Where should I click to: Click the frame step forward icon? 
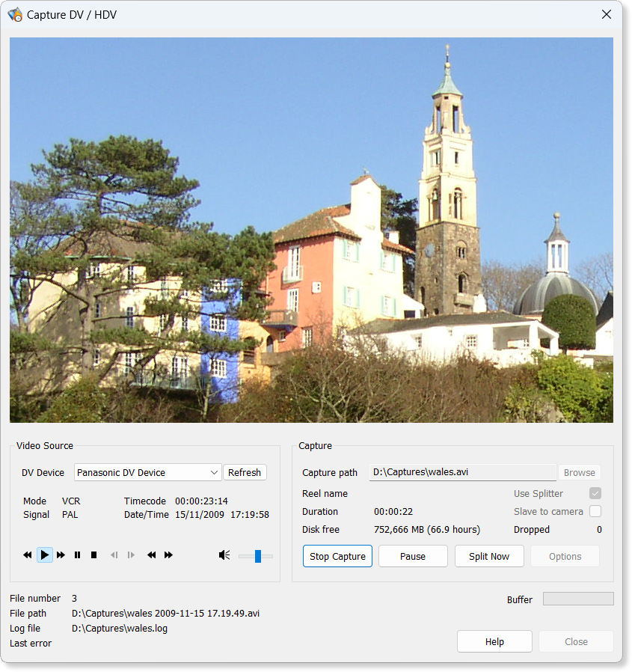click(x=131, y=555)
